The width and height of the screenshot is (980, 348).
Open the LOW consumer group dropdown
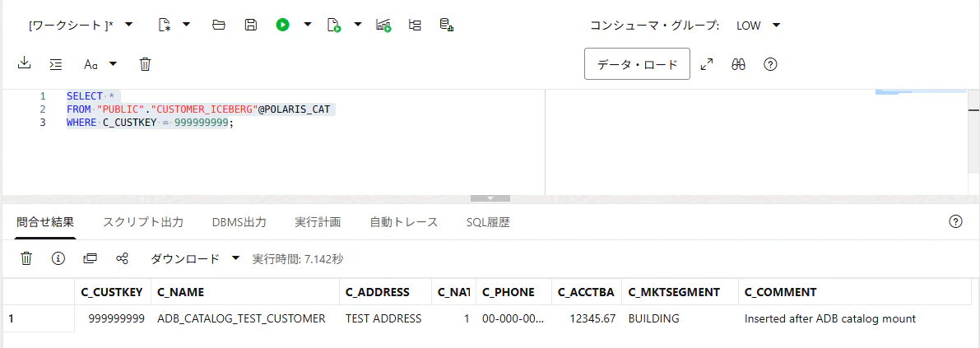[x=758, y=26]
